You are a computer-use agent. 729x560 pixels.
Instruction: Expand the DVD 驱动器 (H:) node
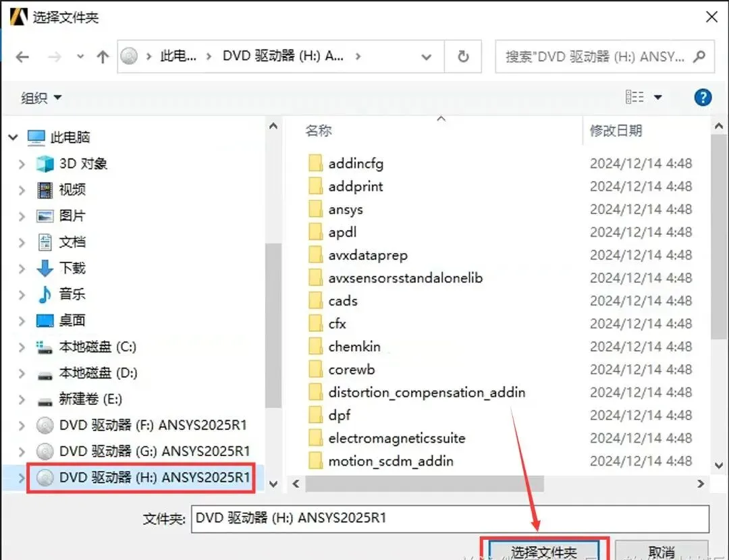(22, 477)
